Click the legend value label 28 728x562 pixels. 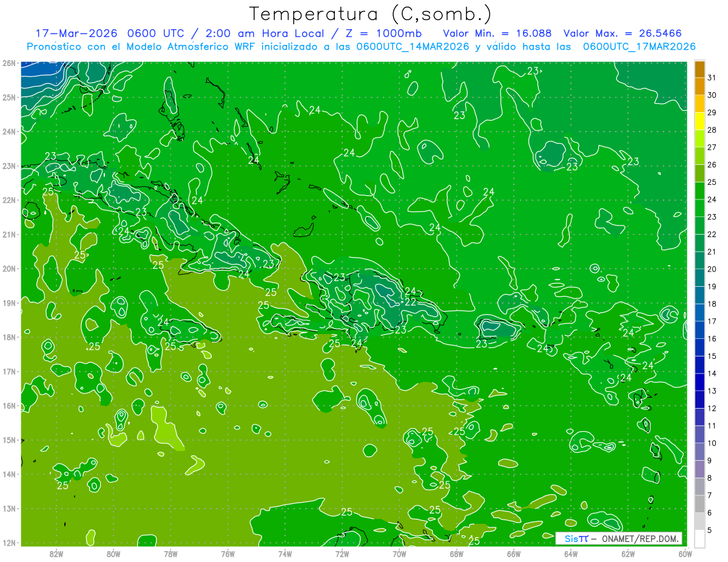tap(712, 130)
